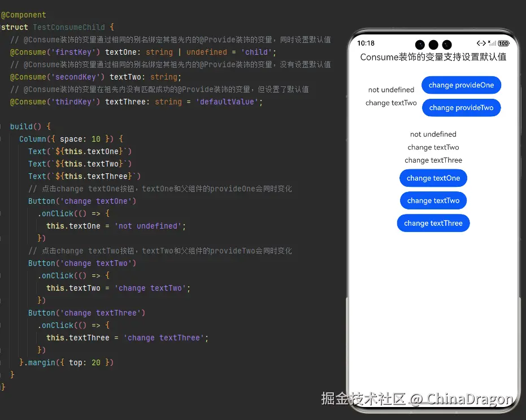
Task: Click the phone title 'Consume装饰的变量支持设置默认值'
Action: (x=433, y=57)
